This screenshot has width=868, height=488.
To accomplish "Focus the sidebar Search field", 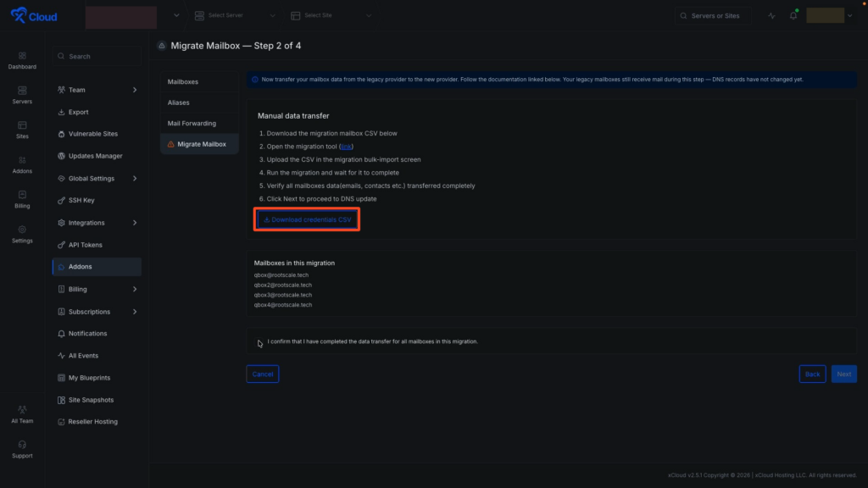I will click(x=97, y=57).
